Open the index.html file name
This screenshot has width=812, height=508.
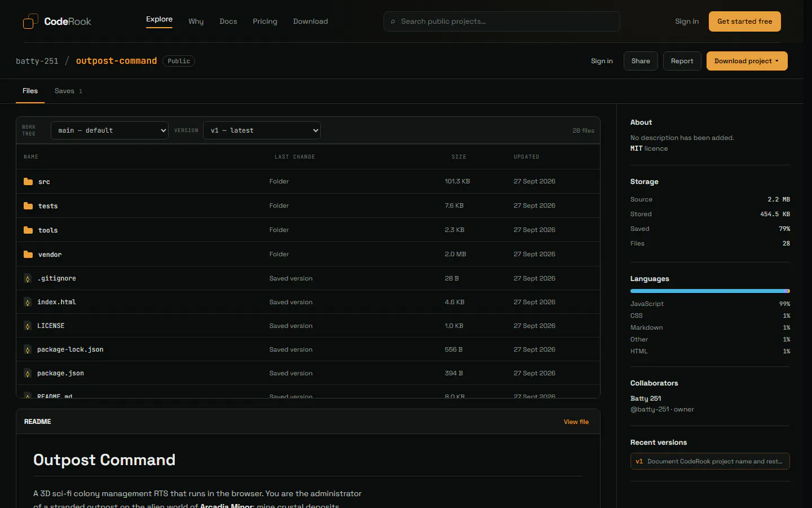pos(56,303)
